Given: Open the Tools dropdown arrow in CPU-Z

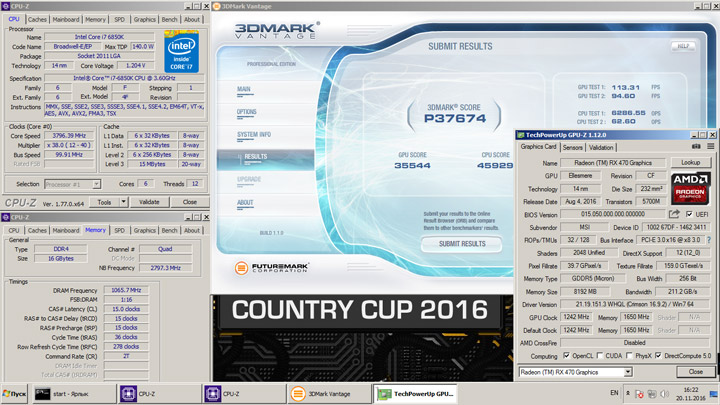Looking at the screenshot, I should (123, 202).
